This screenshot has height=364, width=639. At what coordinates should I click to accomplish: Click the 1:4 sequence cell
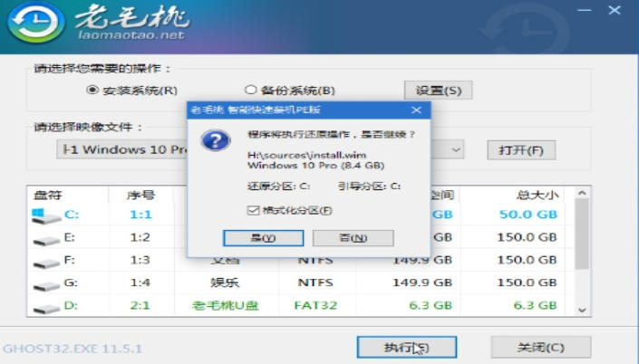pyautogui.click(x=140, y=283)
